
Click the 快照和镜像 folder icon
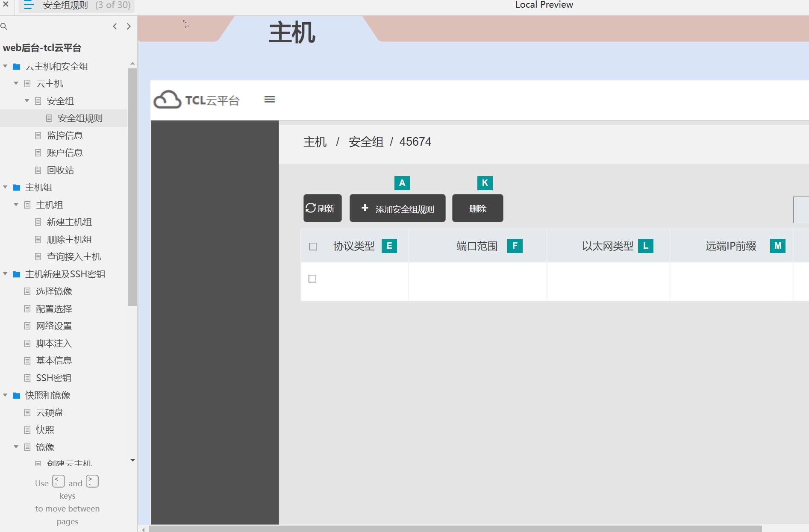point(17,396)
